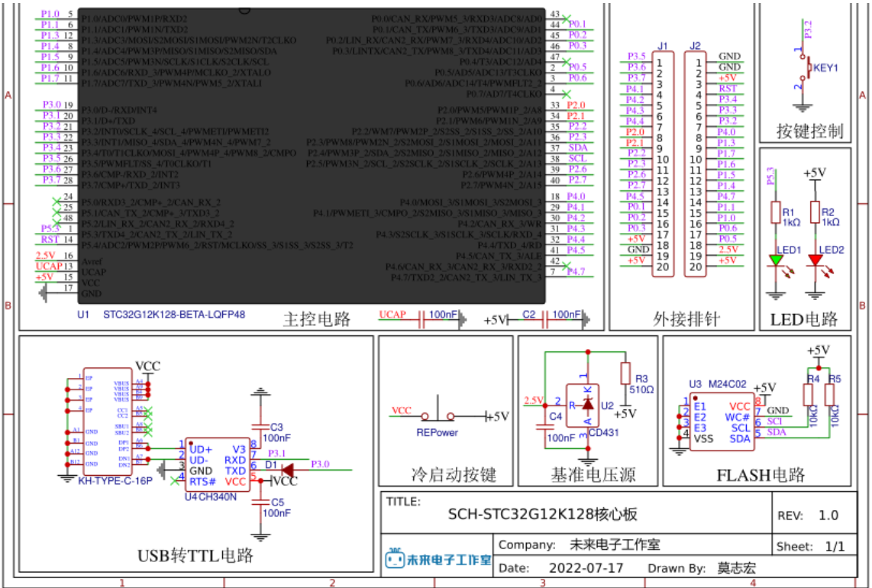The width and height of the screenshot is (872, 588).
Task: Select the J2 pin header outline
Action: 695,164
